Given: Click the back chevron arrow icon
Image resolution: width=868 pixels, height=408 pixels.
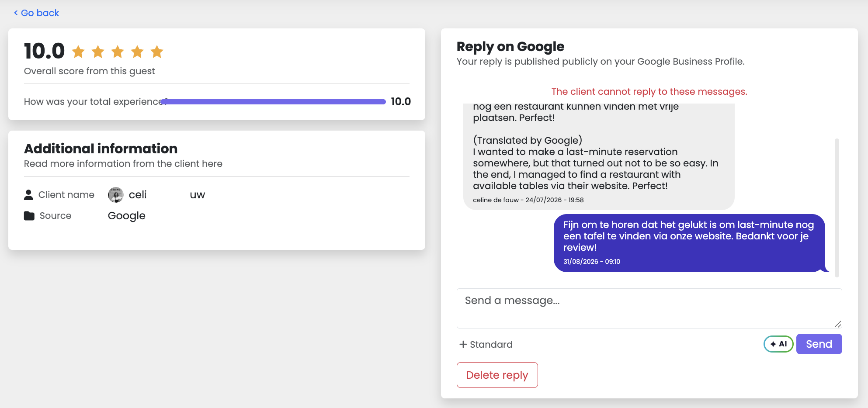Looking at the screenshot, I should 16,13.
